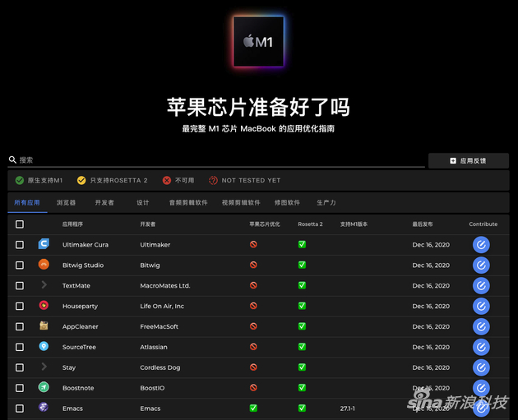518x420 pixels.
Task: Filter by Not Tested Yet status
Action: (x=245, y=180)
